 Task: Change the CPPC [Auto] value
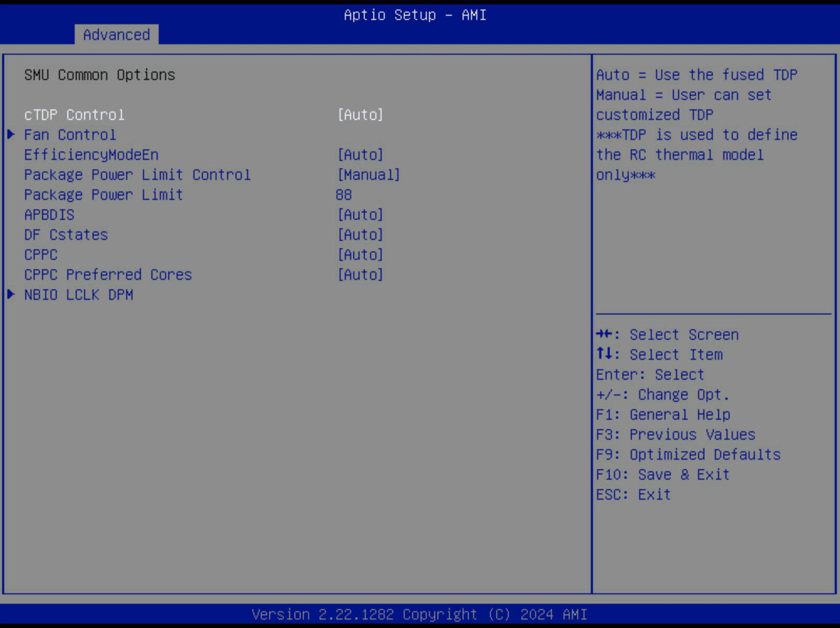(x=361, y=255)
